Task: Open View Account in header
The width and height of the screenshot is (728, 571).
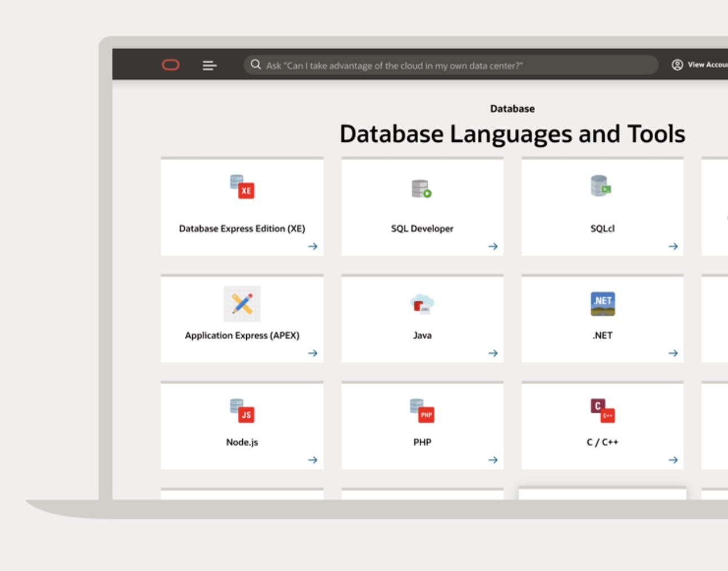Action: 700,65
